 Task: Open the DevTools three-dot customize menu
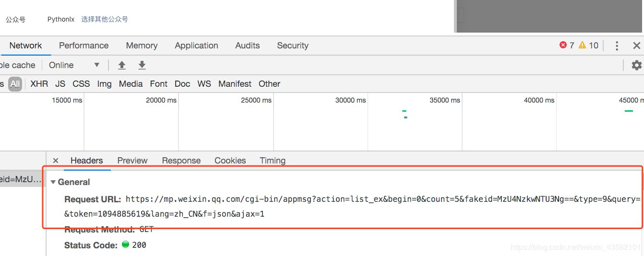click(617, 46)
